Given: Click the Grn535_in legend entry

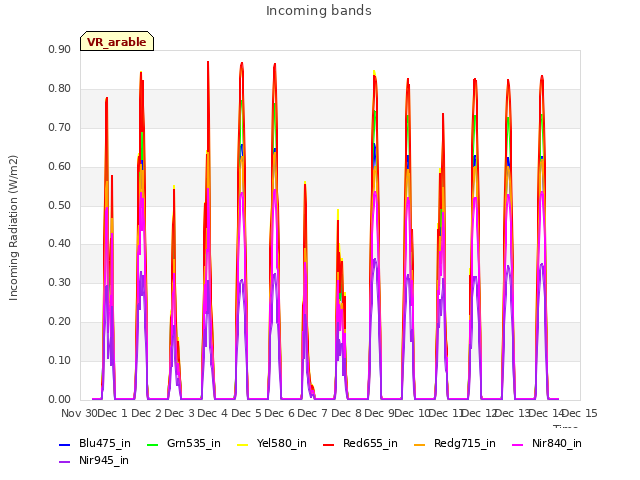Looking at the screenshot, I should 184,443.
